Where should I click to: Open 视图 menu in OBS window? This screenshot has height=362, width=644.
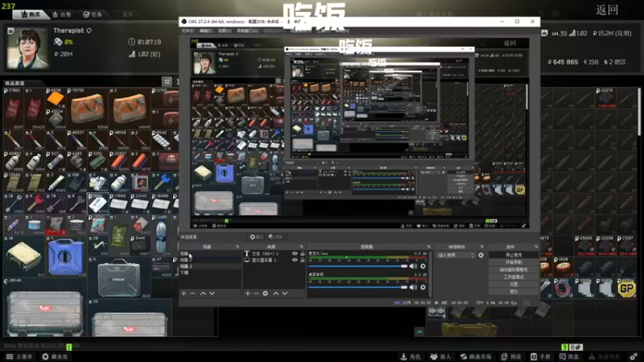click(225, 31)
